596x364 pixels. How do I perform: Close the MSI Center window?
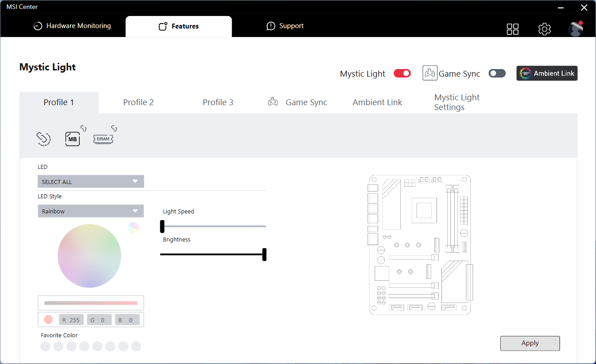[584, 7]
